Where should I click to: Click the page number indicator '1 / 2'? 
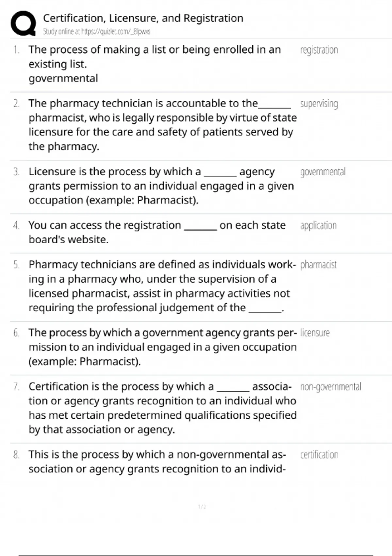[202, 507]
